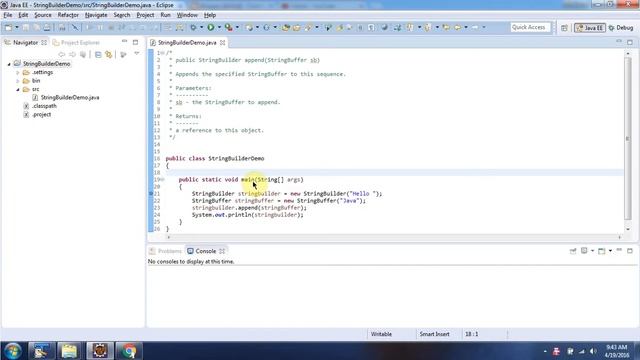This screenshot has height=360, width=640.
Task: Open the Window menu
Action: point(187,15)
